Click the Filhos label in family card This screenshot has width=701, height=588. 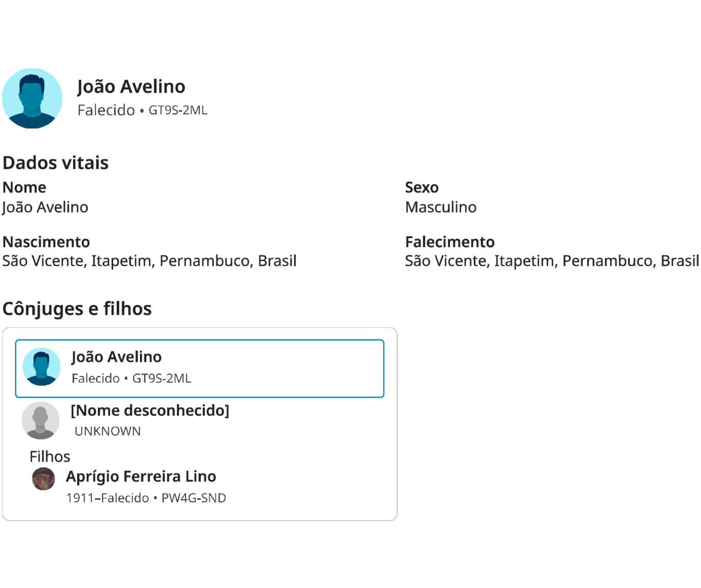tap(50, 456)
